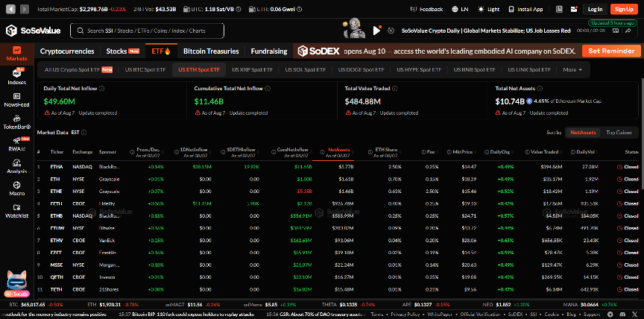The width and height of the screenshot is (644, 319).
Task: Click Set Reminder on SoDEX banner
Action: click(x=611, y=51)
